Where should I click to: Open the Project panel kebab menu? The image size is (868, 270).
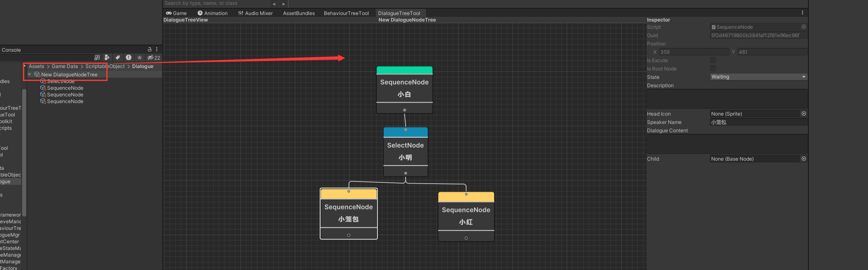pos(157,49)
